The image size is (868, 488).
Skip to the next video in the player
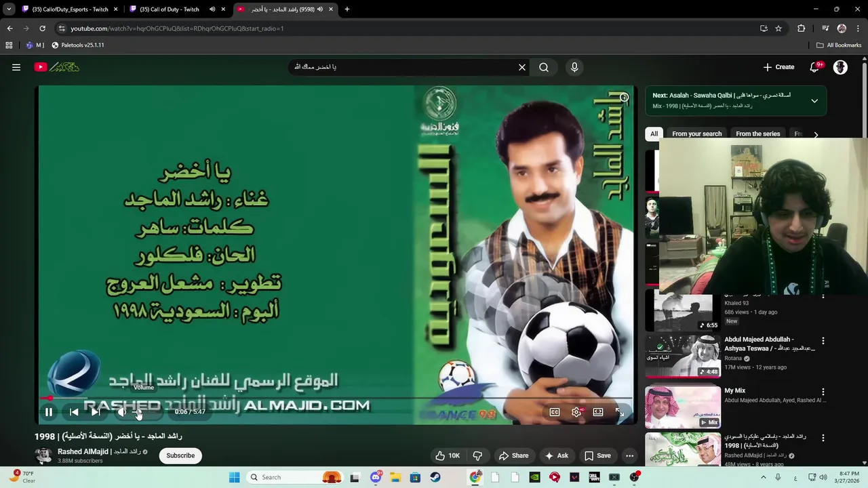pyautogui.click(x=96, y=411)
